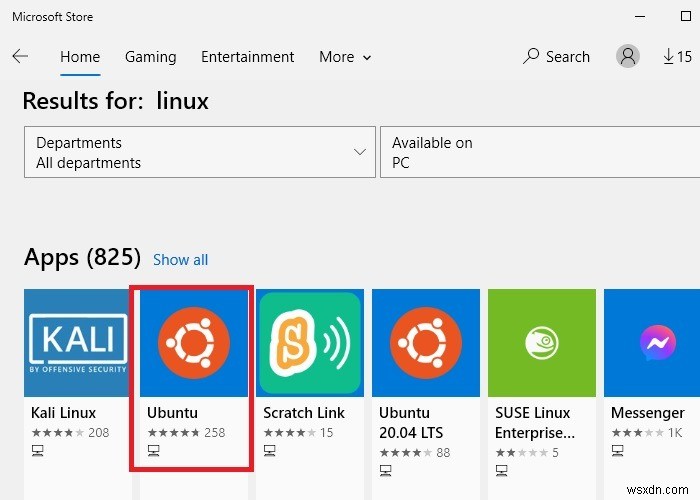The height and width of the screenshot is (500, 700).
Task: Click the Ubuntu star rating 258
Action: coord(186,433)
